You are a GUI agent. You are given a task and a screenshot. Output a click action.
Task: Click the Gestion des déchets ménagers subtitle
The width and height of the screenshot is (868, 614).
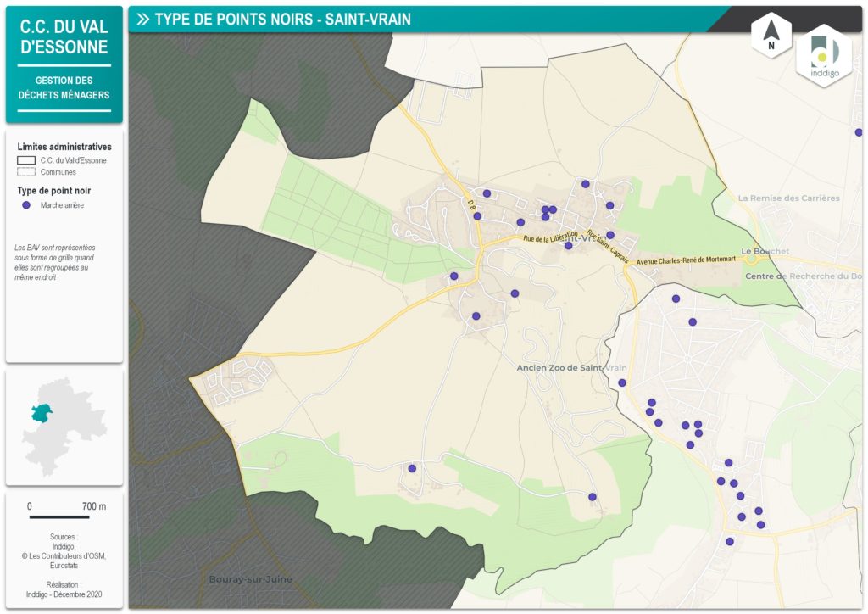pyautogui.click(x=64, y=88)
